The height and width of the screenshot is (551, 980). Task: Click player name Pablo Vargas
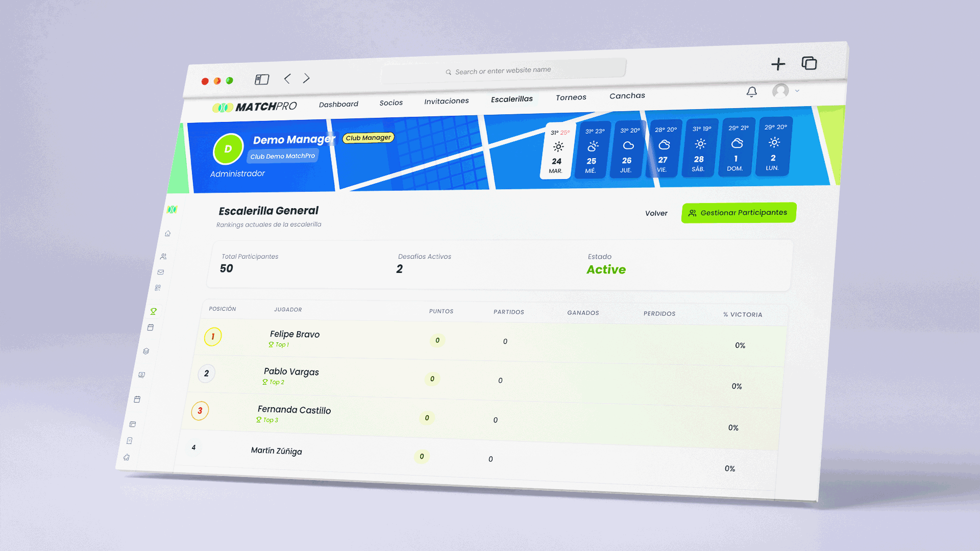(x=291, y=372)
